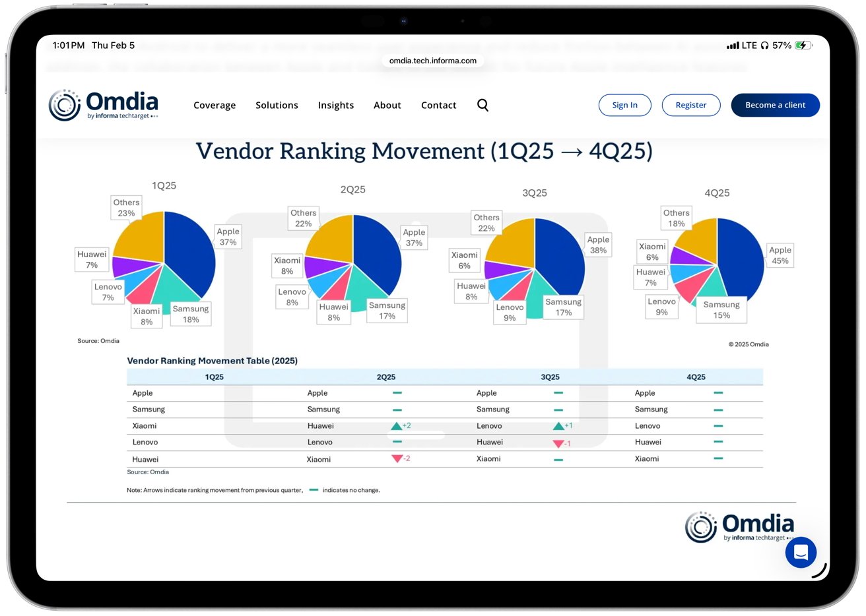This screenshot has height=616, width=866.
Task: Click the Become a client button
Action: pos(775,105)
